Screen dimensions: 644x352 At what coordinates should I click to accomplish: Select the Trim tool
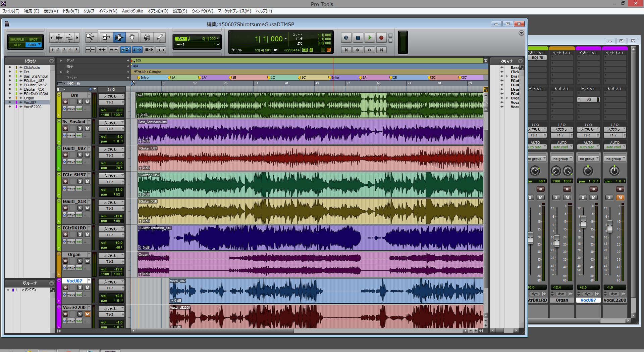(106, 37)
